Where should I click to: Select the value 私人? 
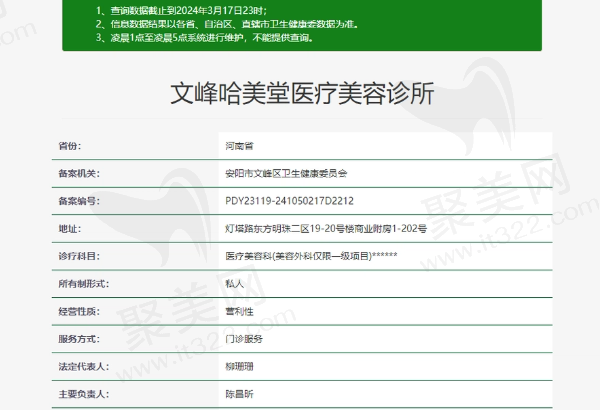click(235, 284)
